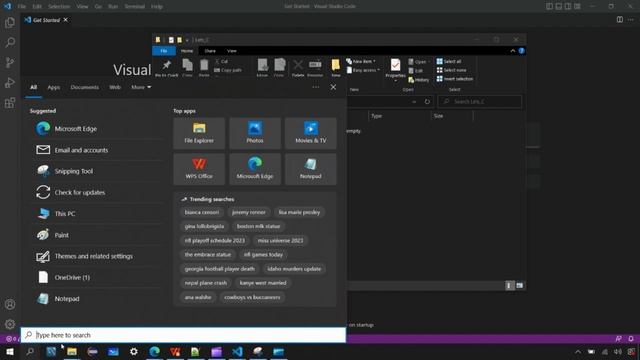Click File Explorer refresh button
Screen dimensions: 640x360
427,101
